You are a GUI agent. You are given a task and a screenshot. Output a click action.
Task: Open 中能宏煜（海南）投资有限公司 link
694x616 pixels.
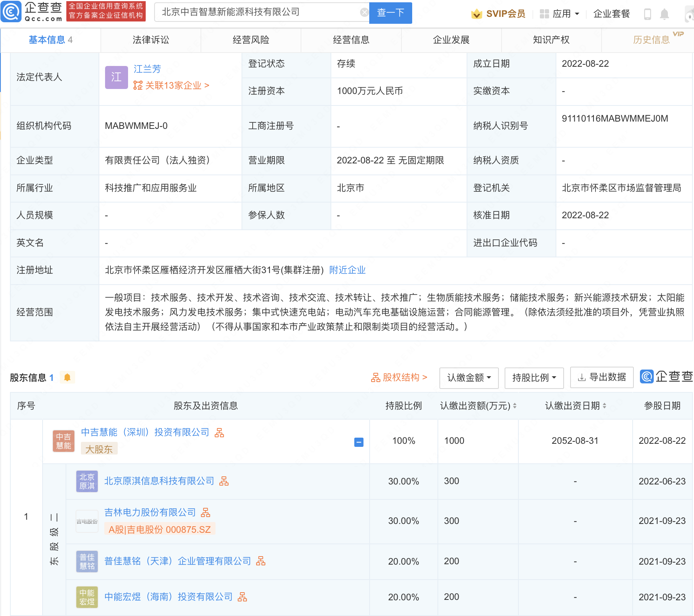coord(168,597)
